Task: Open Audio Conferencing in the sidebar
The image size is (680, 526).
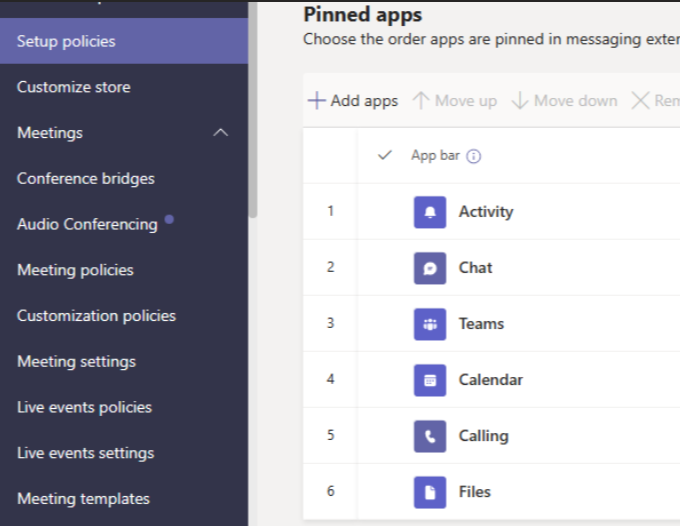Action: (124, 224)
